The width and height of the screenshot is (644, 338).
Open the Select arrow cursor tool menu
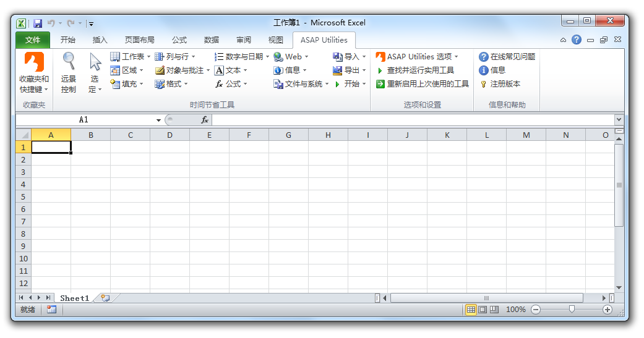95,73
